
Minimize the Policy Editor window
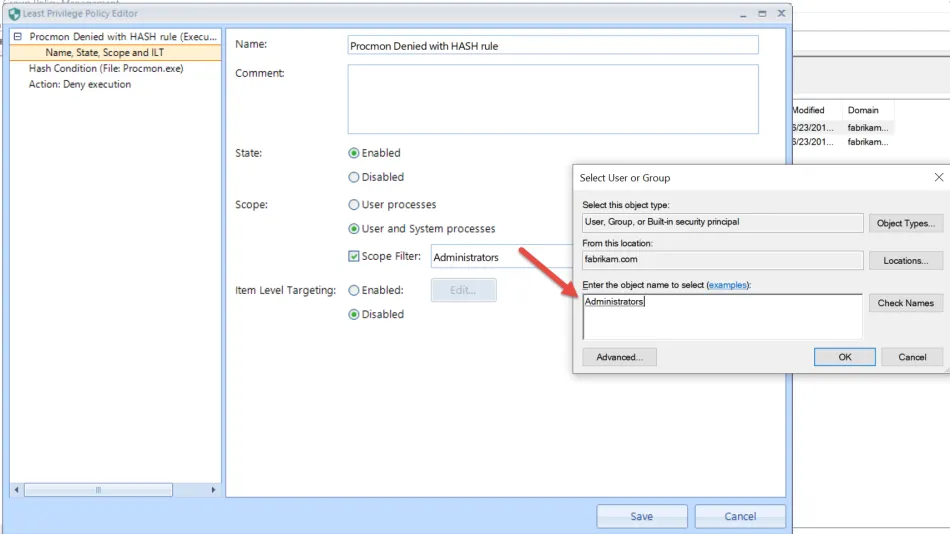[x=743, y=13]
